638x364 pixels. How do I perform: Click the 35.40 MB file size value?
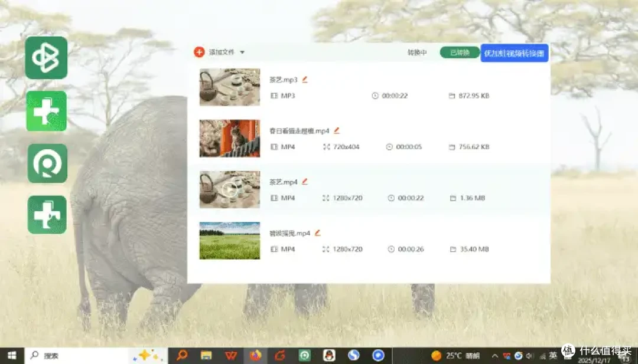(x=474, y=249)
